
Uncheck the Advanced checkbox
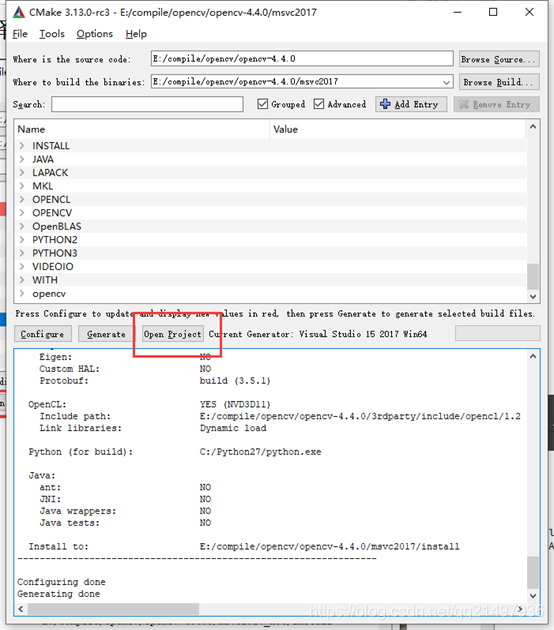(x=319, y=104)
